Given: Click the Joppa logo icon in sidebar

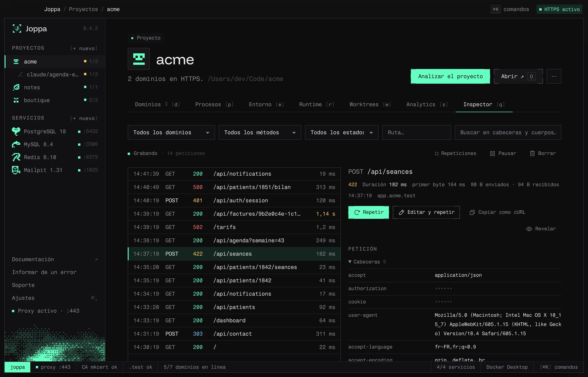Looking at the screenshot, I should pos(17,29).
